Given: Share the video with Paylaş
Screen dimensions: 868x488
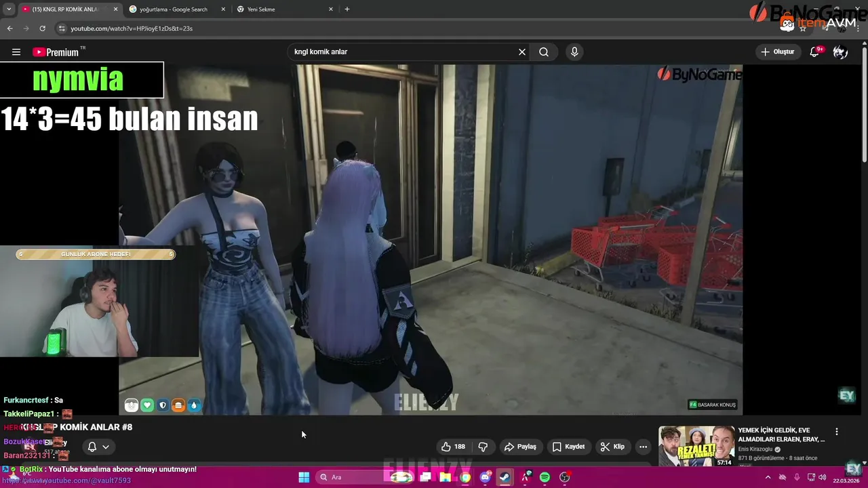Looking at the screenshot, I should tap(520, 447).
